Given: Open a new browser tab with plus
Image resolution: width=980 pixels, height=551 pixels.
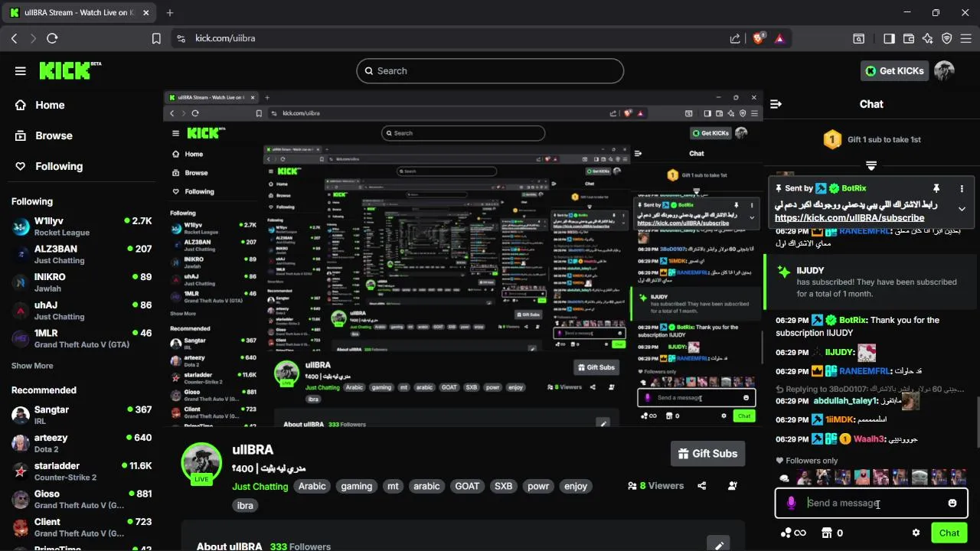Looking at the screenshot, I should 169,12.
